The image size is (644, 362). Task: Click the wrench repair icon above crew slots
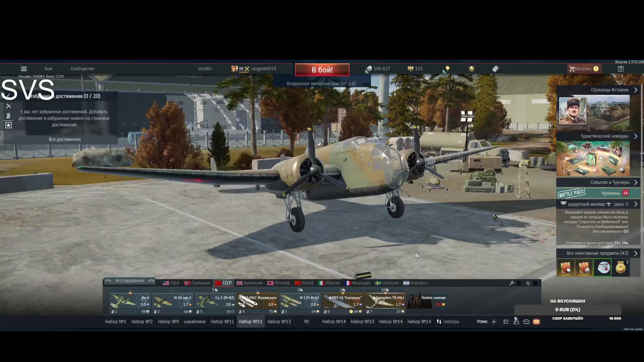coord(512,283)
